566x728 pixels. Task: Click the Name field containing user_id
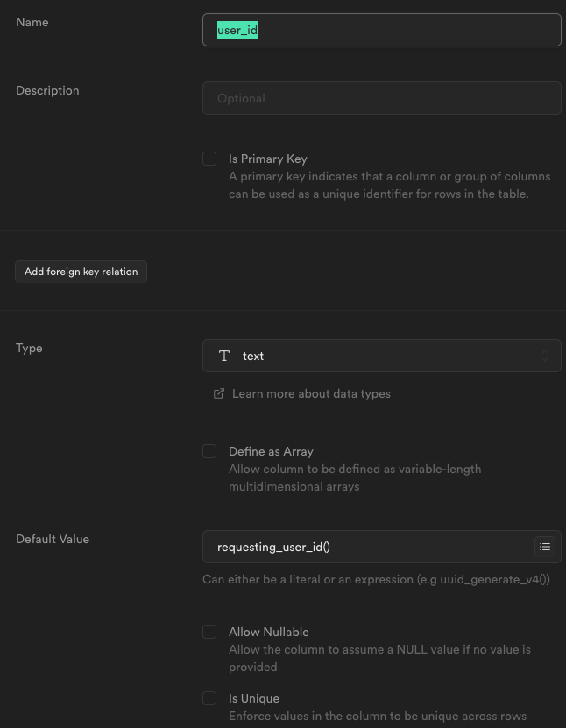click(x=381, y=30)
